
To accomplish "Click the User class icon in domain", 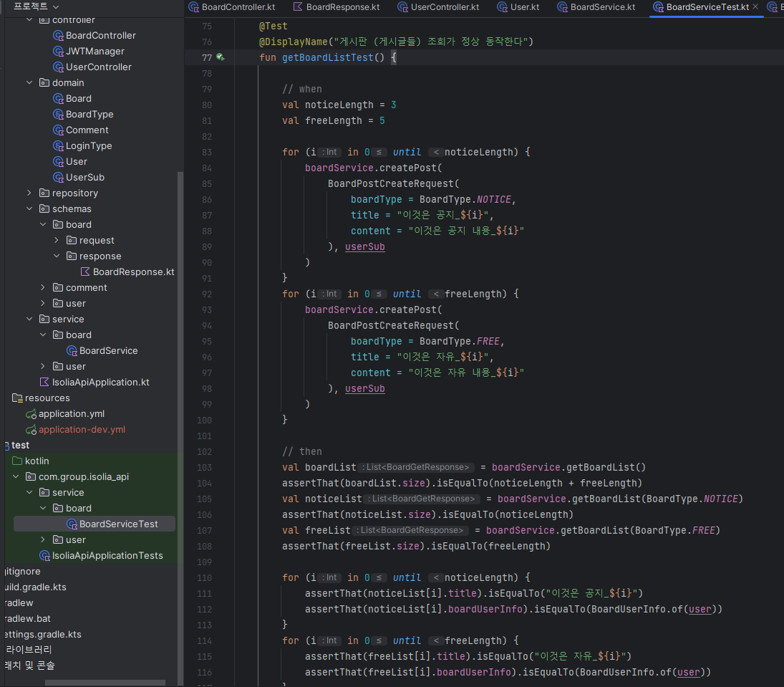I will [x=58, y=162].
